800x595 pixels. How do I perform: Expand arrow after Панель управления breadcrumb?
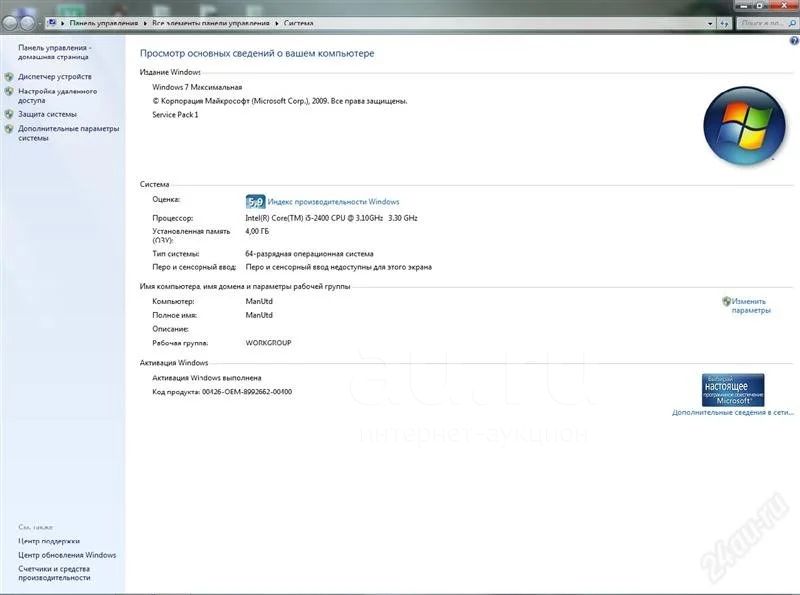pyautogui.click(x=145, y=23)
